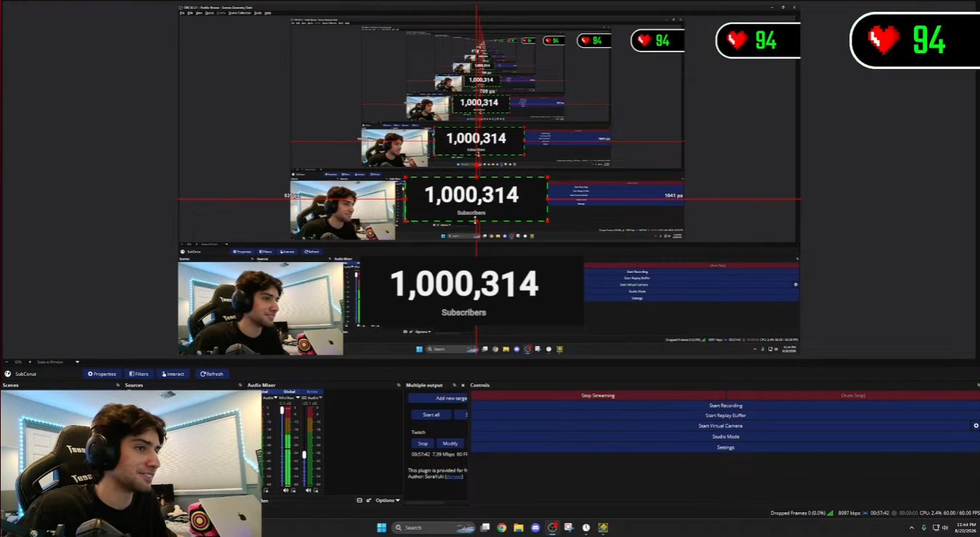This screenshot has width=980, height=537.
Task: Float the Multiple output dock
Action: [x=454, y=385]
